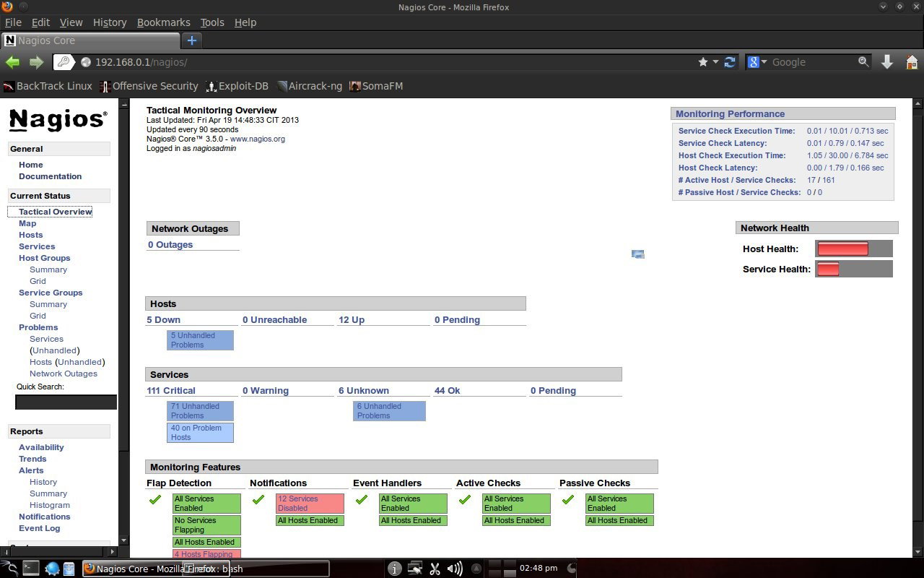This screenshot has width=924, height=578.
Task: Open "6 Unhandled Problems" under Unknown
Action: point(389,411)
